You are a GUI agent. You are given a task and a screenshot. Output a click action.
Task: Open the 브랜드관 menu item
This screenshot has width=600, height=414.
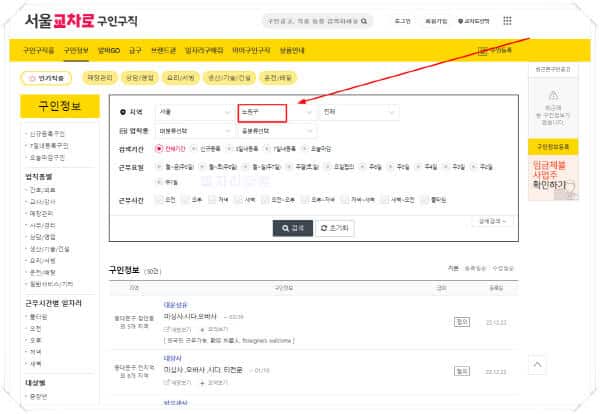click(x=163, y=51)
